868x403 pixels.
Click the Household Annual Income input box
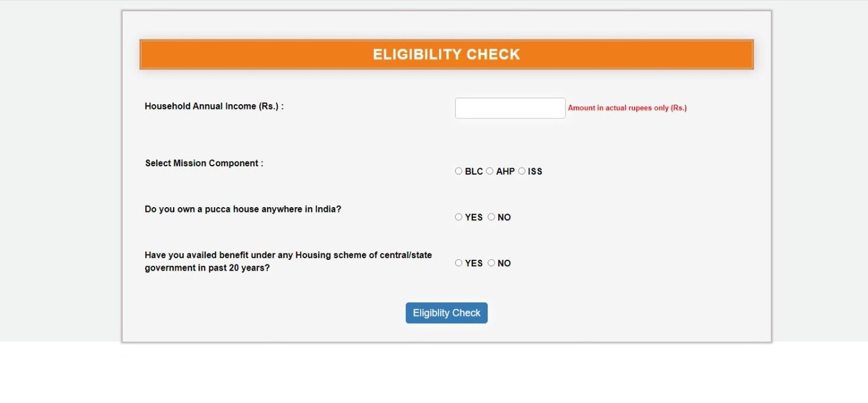510,107
